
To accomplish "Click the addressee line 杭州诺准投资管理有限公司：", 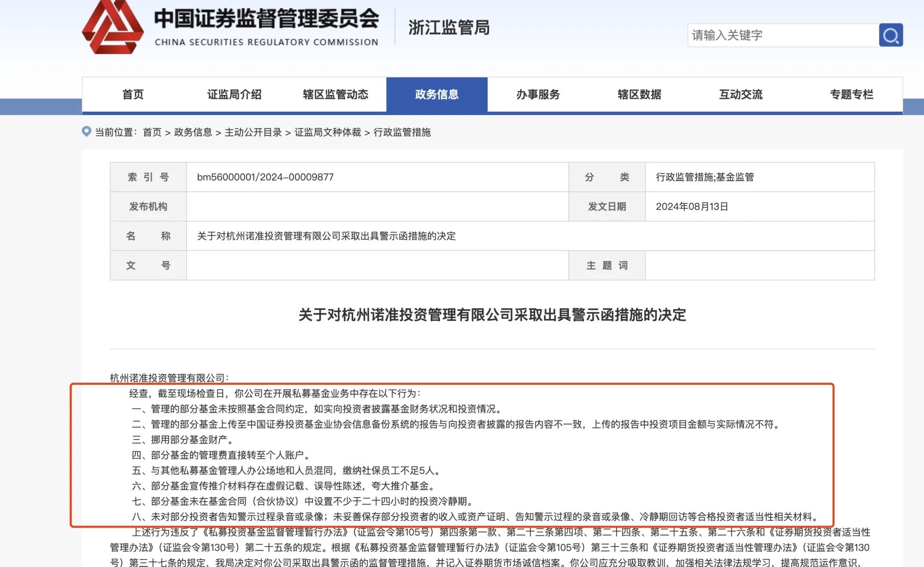I will pos(169,378).
